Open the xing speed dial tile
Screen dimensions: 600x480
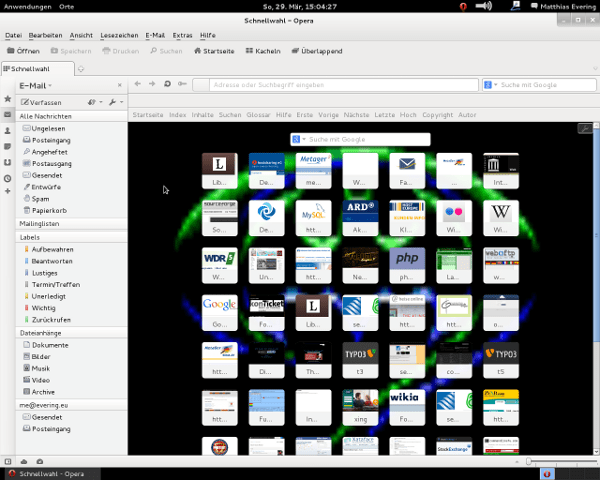tap(360, 407)
